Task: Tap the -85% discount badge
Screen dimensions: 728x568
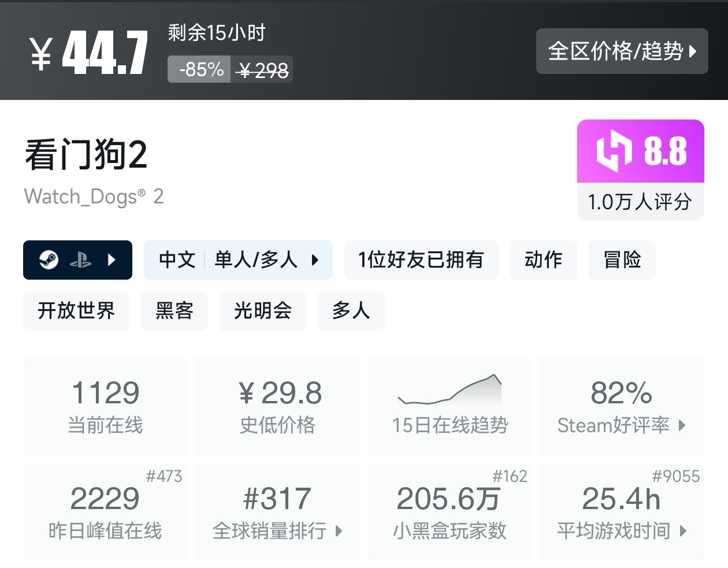Action: pyautogui.click(x=200, y=69)
